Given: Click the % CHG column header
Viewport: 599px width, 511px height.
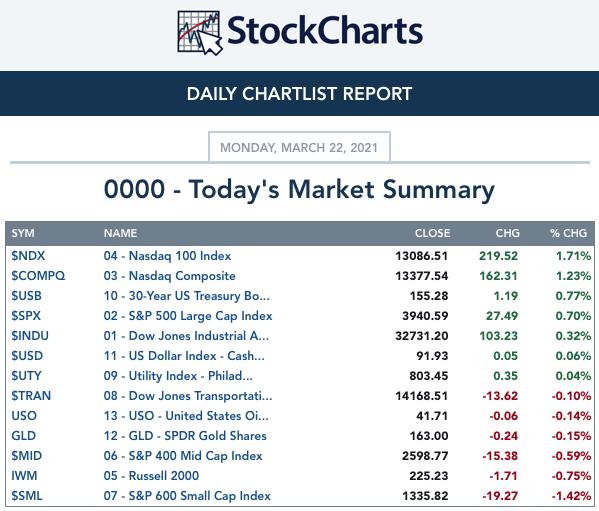Looking at the screenshot, I should 568,233.
